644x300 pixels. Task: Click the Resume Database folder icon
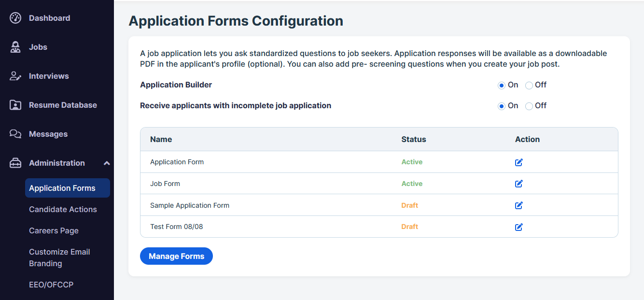point(15,105)
